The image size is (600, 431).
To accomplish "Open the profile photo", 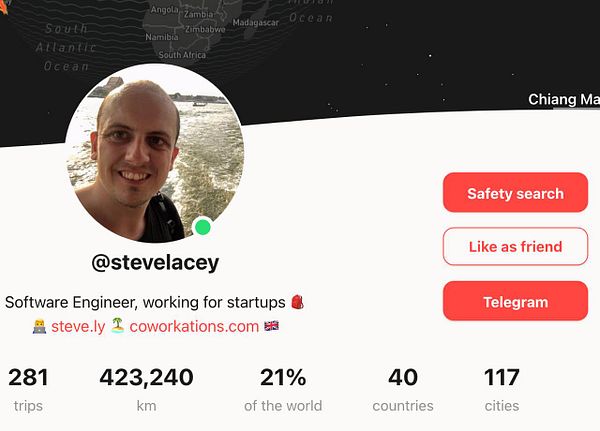I will tap(155, 153).
